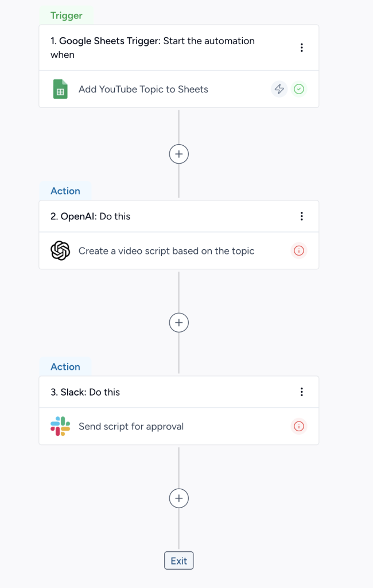Image resolution: width=373 pixels, height=588 pixels.
Task: Click the Slack logo icon
Action: coord(60,427)
